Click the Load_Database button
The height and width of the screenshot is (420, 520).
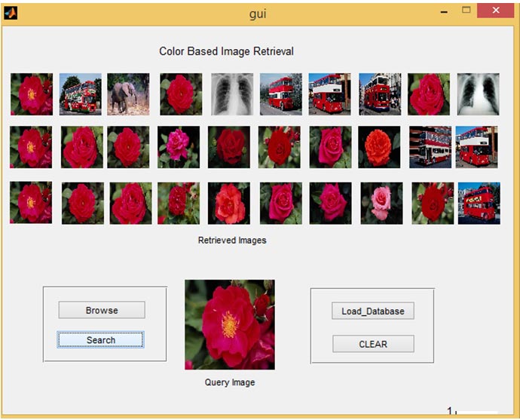373,311
